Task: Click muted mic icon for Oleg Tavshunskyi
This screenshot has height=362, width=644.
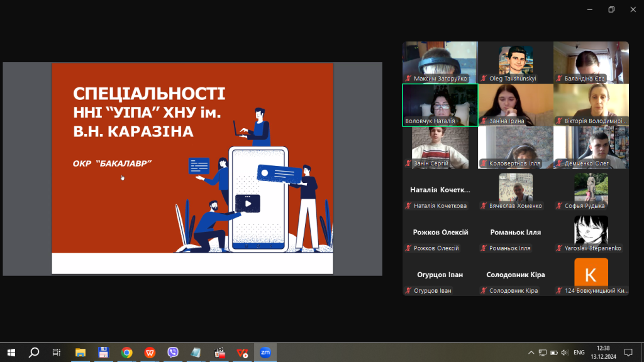Action: click(x=484, y=79)
